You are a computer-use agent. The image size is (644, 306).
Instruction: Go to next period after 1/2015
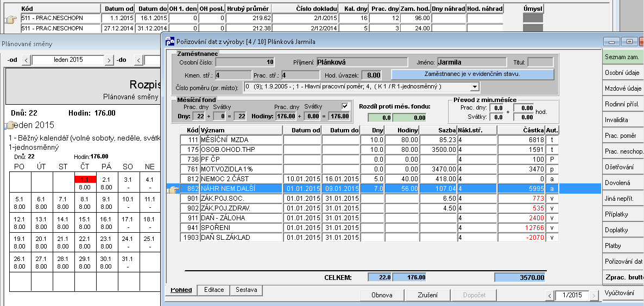[x=594, y=295]
